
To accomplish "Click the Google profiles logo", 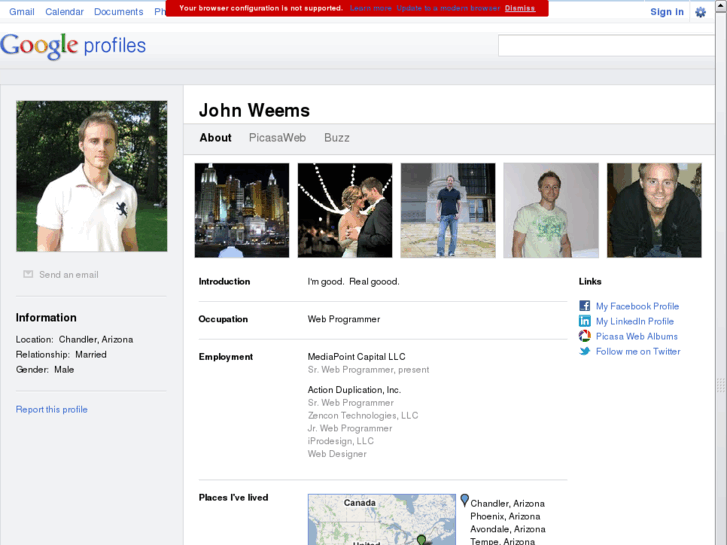I will tap(73, 46).
